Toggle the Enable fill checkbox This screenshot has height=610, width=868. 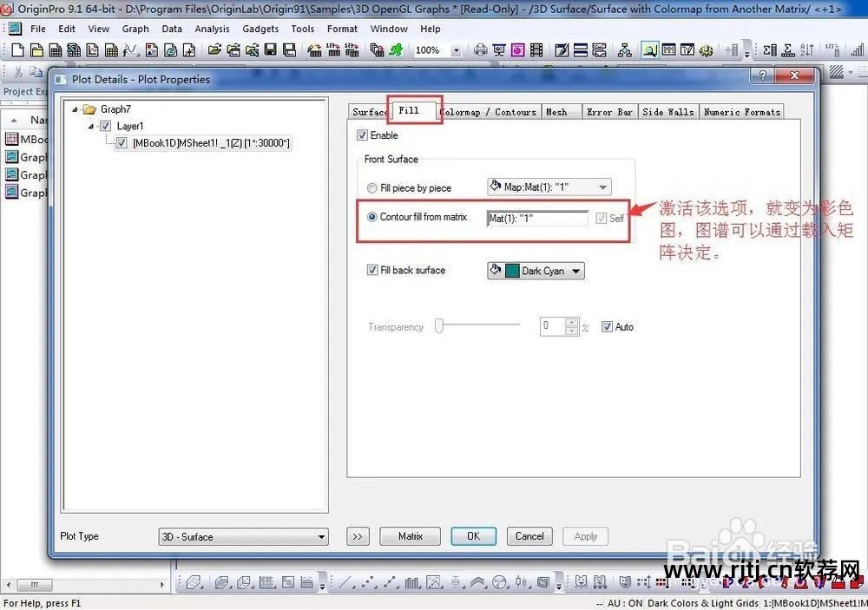point(363,135)
